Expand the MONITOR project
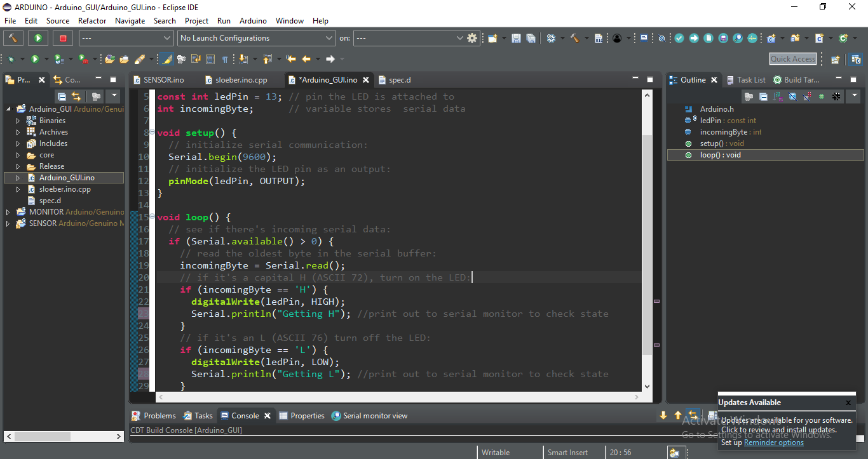Screen dimensions: 868x459 [8, 212]
